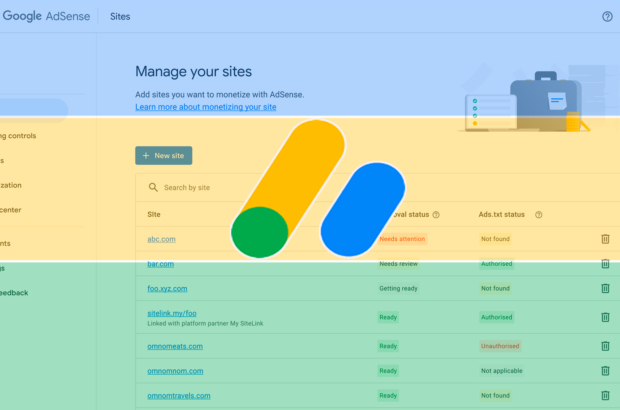
Task: Click the Ads.txt status help icon
Action: tap(539, 215)
